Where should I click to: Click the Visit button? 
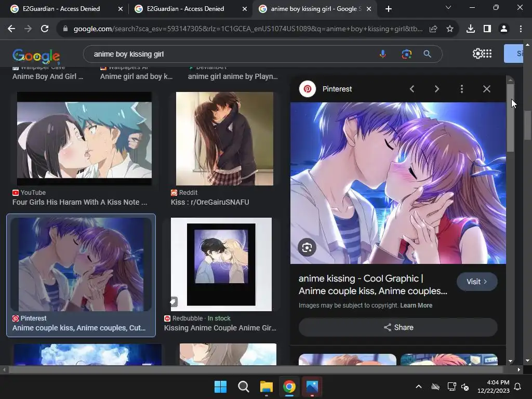click(477, 282)
